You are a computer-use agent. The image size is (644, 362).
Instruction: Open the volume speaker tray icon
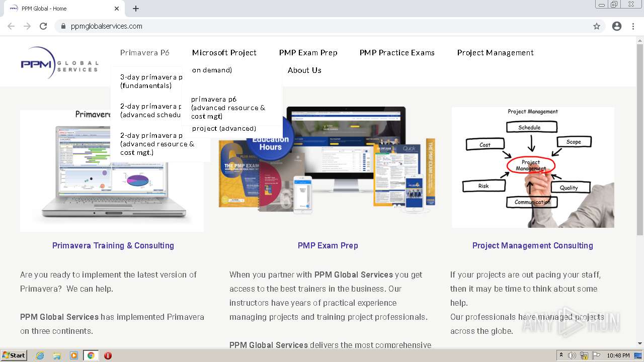pos(572,355)
